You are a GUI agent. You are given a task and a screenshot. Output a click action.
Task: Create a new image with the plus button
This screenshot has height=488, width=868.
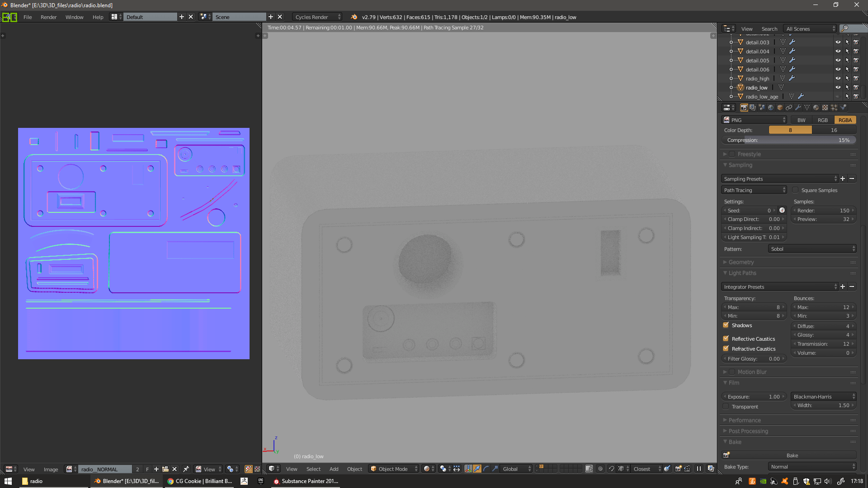click(156, 469)
